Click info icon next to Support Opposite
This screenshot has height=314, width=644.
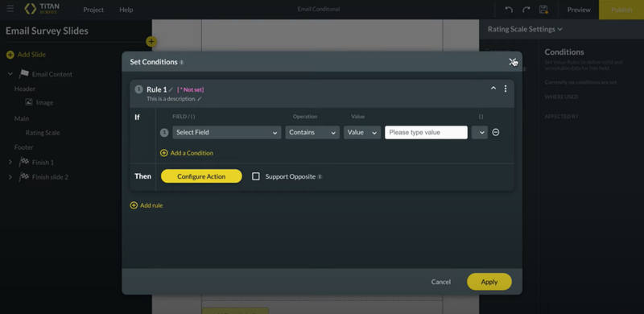[x=320, y=177]
